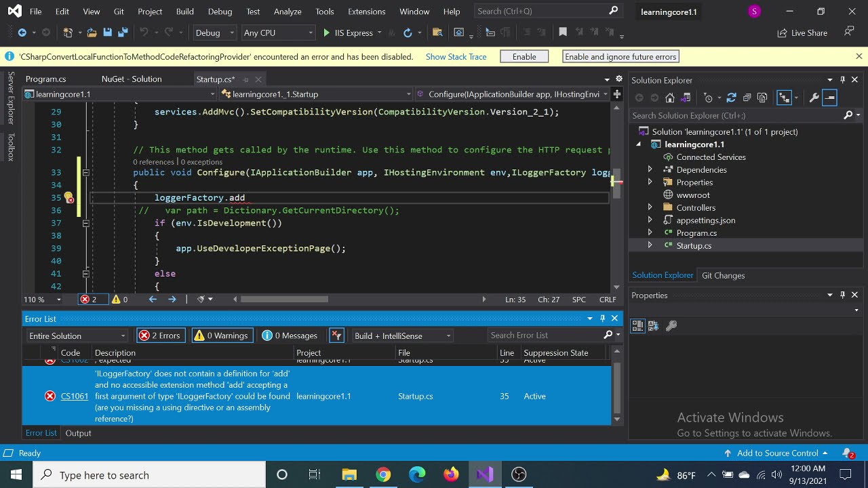Save the current file with the floppy icon

pos(108,33)
